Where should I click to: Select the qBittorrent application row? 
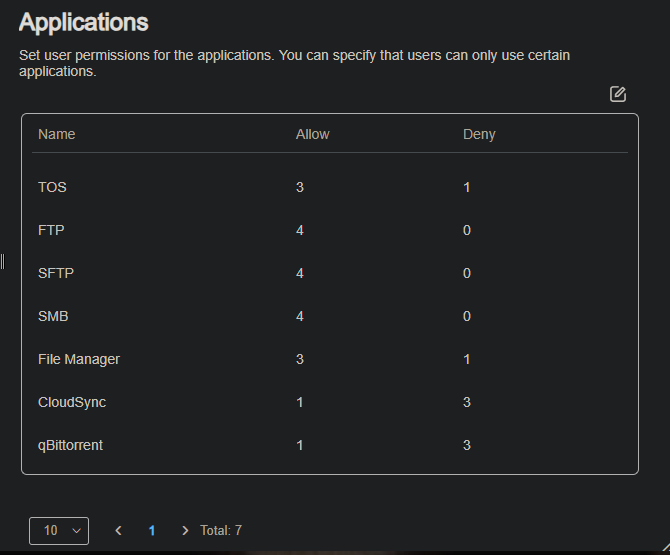pyautogui.click(x=70, y=445)
